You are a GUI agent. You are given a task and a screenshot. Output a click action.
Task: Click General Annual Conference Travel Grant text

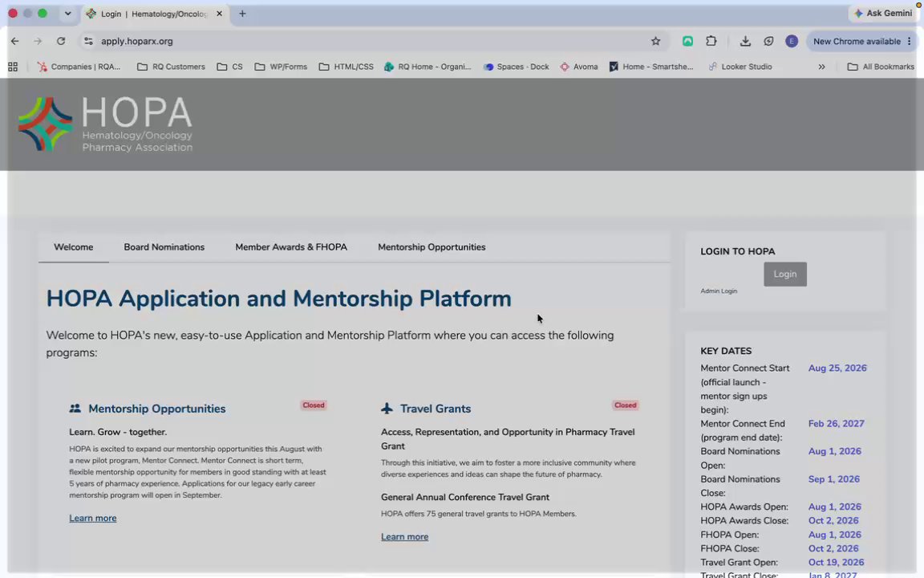coord(465,497)
